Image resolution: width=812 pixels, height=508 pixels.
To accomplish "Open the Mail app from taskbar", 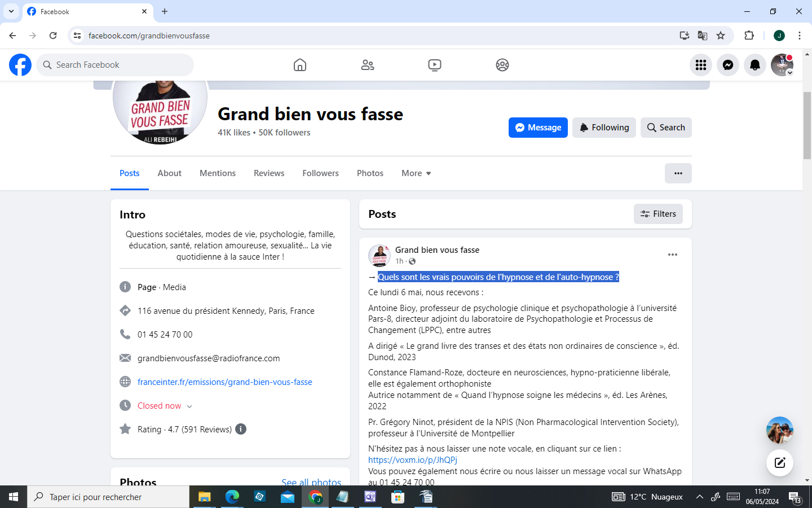I will [x=288, y=497].
